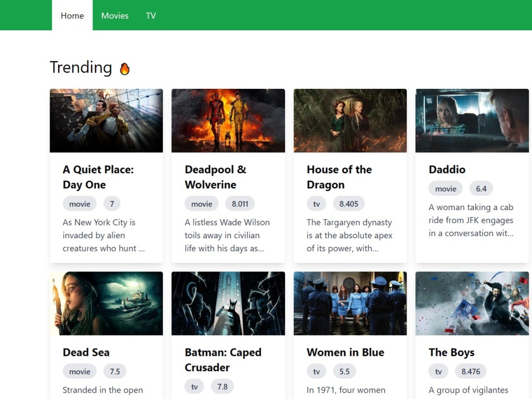The height and width of the screenshot is (399, 532).
Task: Click description 'A woman taking a cab'
Action: [x=471, y=220]
